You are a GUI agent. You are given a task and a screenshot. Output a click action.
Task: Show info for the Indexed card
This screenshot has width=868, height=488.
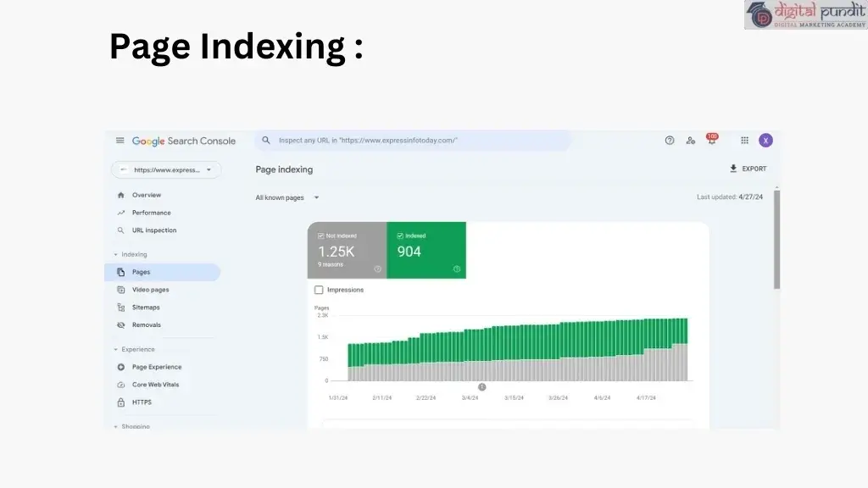pos(457,269)
